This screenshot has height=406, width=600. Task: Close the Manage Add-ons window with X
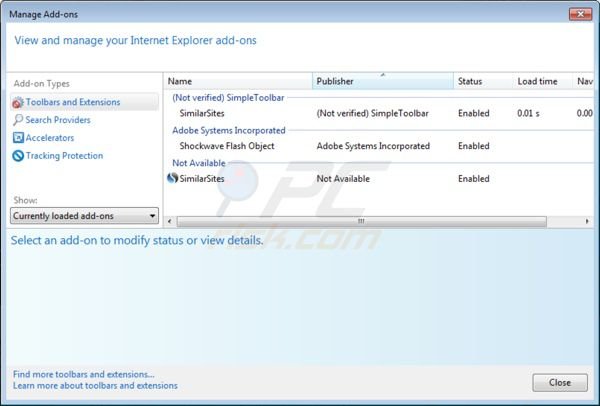pyautogui.click(x=580, y=14)
